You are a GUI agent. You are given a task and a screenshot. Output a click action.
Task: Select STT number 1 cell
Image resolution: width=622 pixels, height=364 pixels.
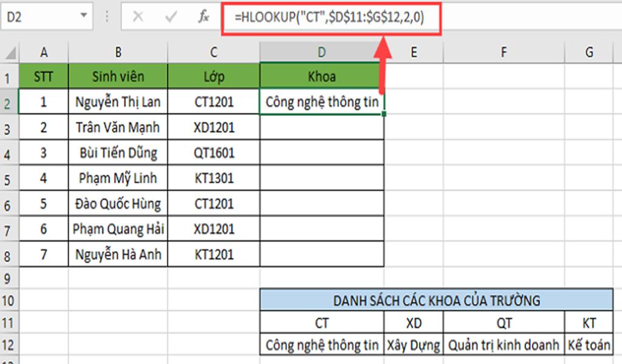click(44, 102)
